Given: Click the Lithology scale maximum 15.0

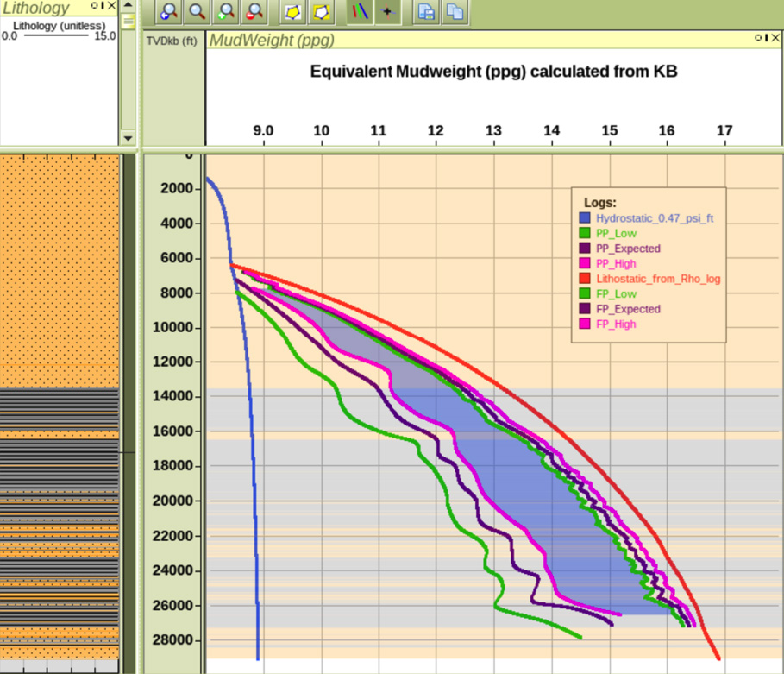Looking at the screenshot, I should point(105,36).
